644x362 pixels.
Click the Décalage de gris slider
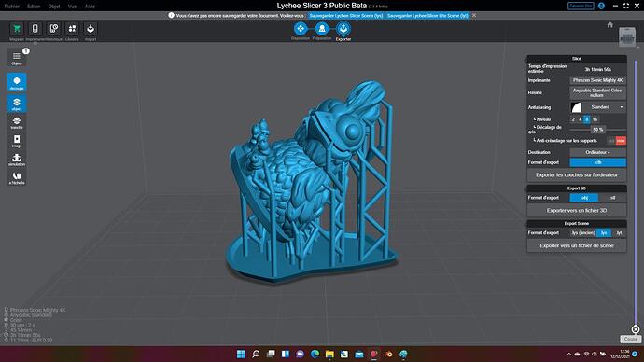(x=599, y=130)
